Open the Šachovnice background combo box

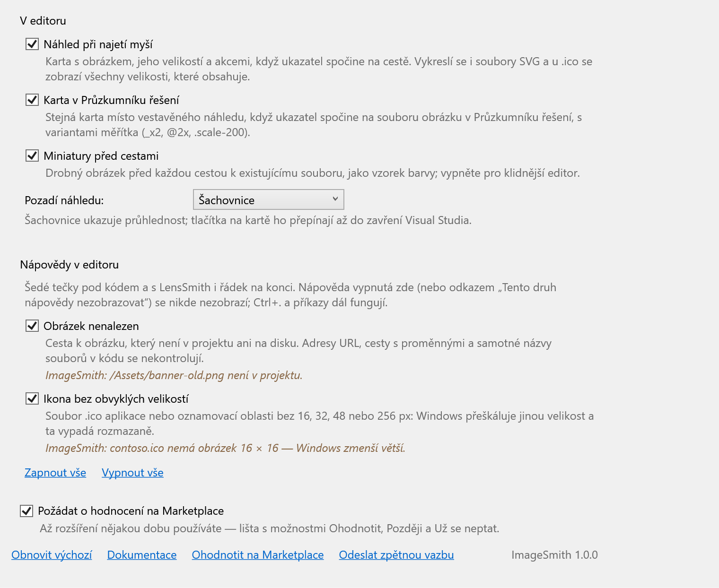(x=268, y=199)
